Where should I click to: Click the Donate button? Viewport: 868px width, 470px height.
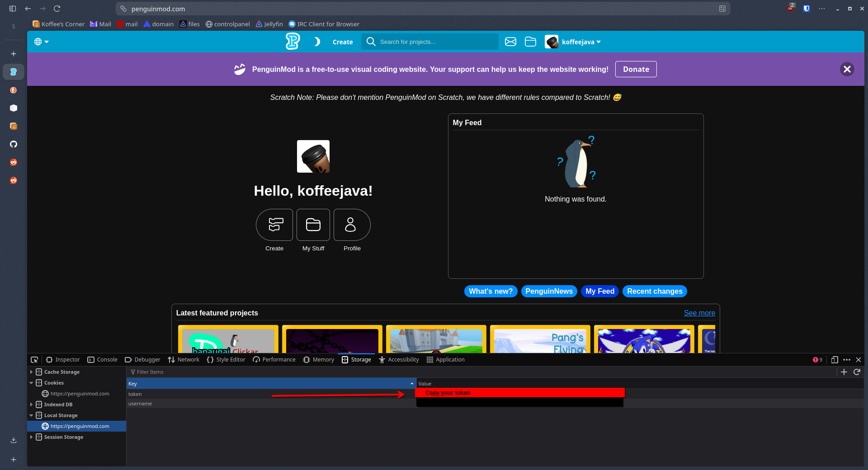pos(636,69)
